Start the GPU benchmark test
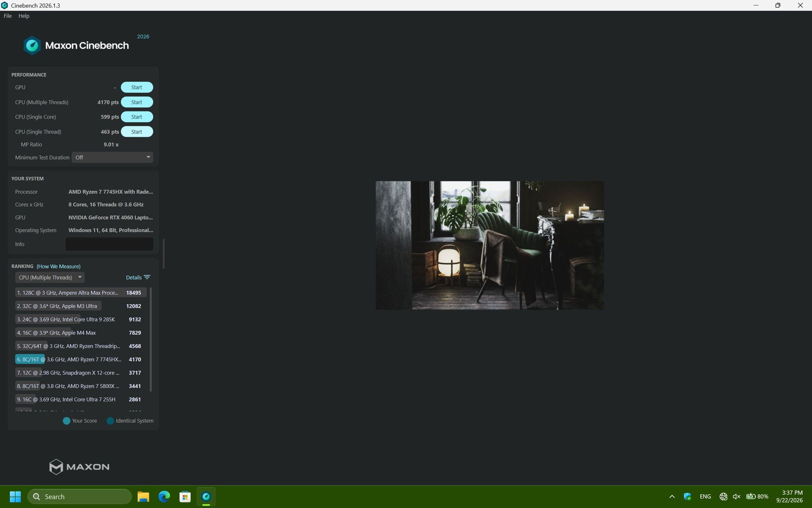This screenshot has width=812, height=508. (x=137, y=87)
